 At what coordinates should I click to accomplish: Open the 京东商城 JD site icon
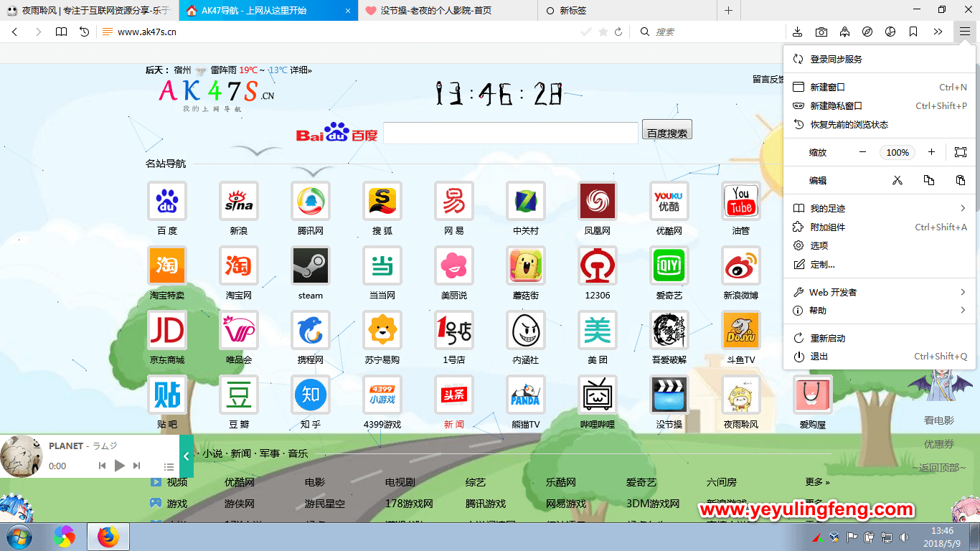(x=167, y=330)
